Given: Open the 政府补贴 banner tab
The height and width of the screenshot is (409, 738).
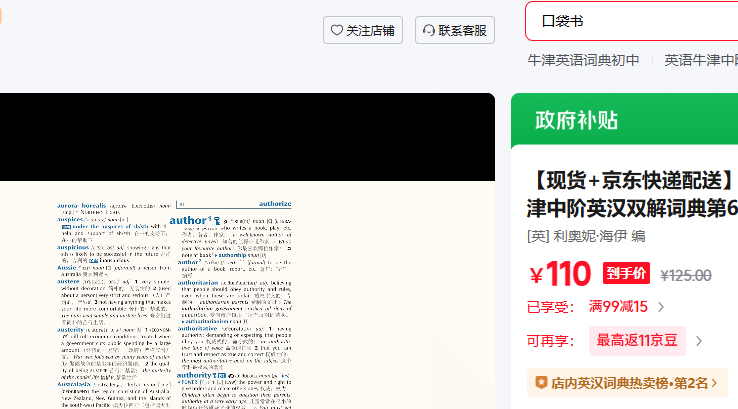Looking at the screenshot, I should [x=576, y=120].
